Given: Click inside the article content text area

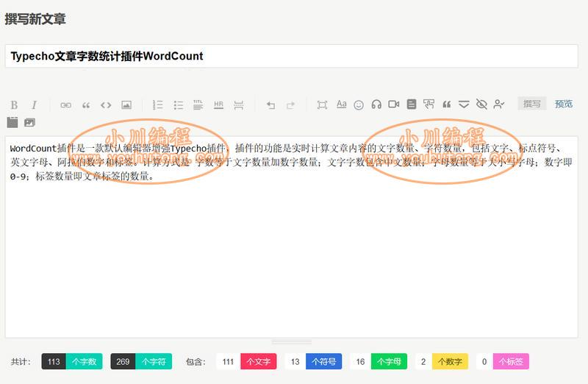Looking at the screenshot, I should point(291,237).
